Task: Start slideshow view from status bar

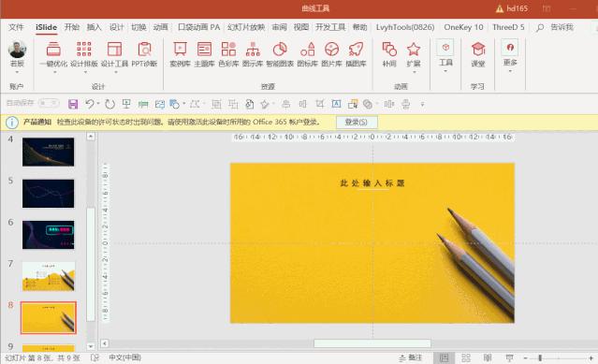Action: tap(509, 357)
